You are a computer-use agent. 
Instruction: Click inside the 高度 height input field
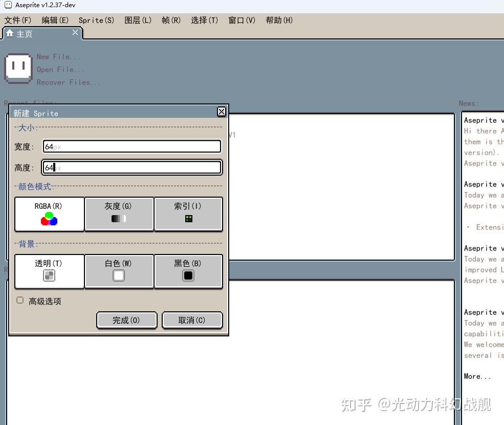131,167
